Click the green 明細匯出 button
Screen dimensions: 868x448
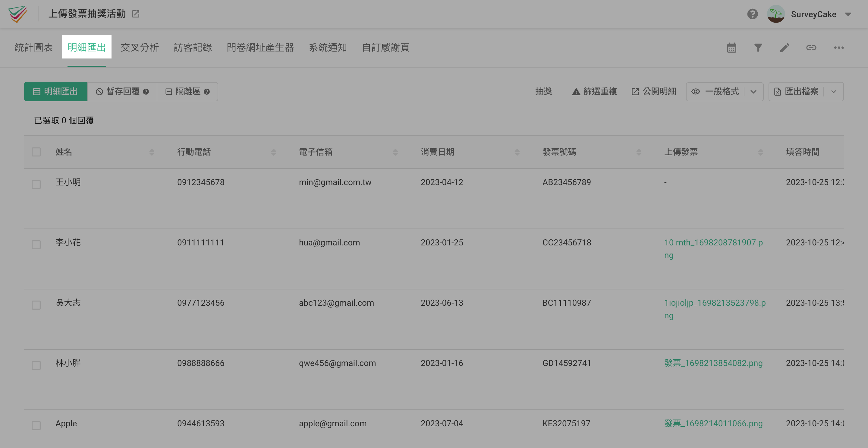(x=55, y=92)
